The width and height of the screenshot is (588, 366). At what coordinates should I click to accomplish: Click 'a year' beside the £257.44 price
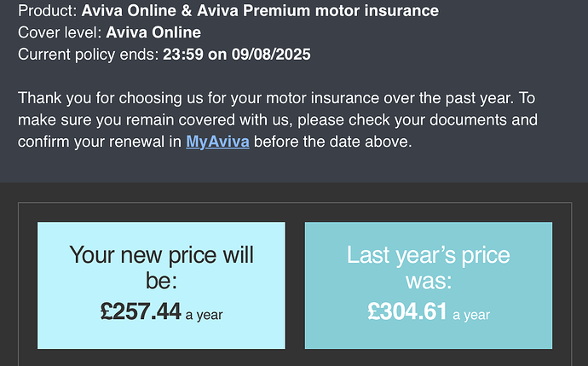click(204, 315)
